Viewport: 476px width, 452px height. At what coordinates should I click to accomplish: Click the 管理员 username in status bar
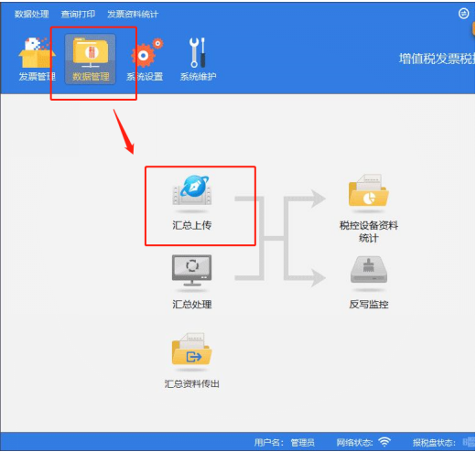302,443
